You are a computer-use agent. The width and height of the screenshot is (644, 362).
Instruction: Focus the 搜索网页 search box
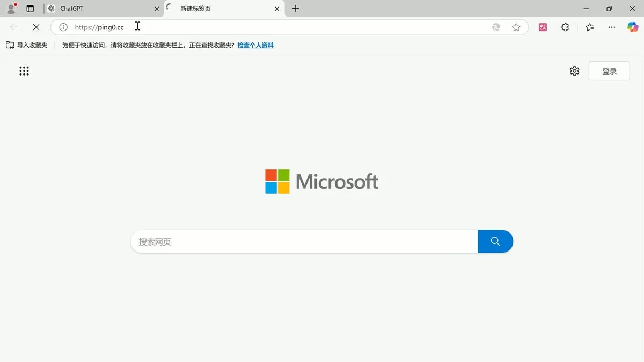303,241
